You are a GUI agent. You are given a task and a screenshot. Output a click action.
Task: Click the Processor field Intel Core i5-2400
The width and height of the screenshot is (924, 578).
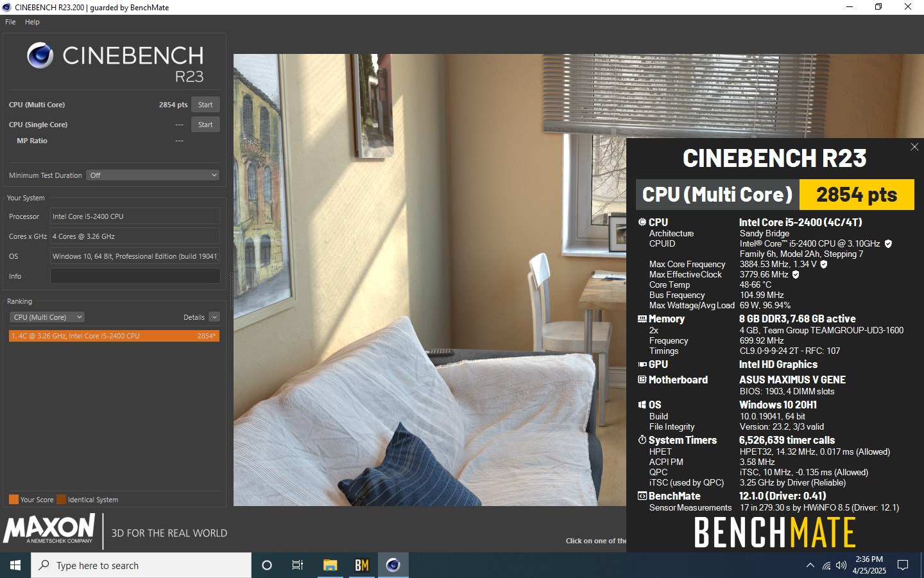[135, 216]
